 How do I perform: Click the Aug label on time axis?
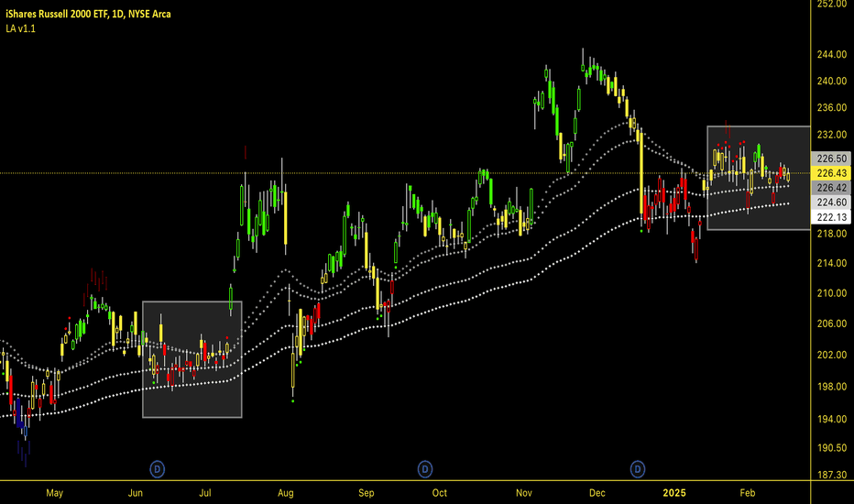click(285, 493)
